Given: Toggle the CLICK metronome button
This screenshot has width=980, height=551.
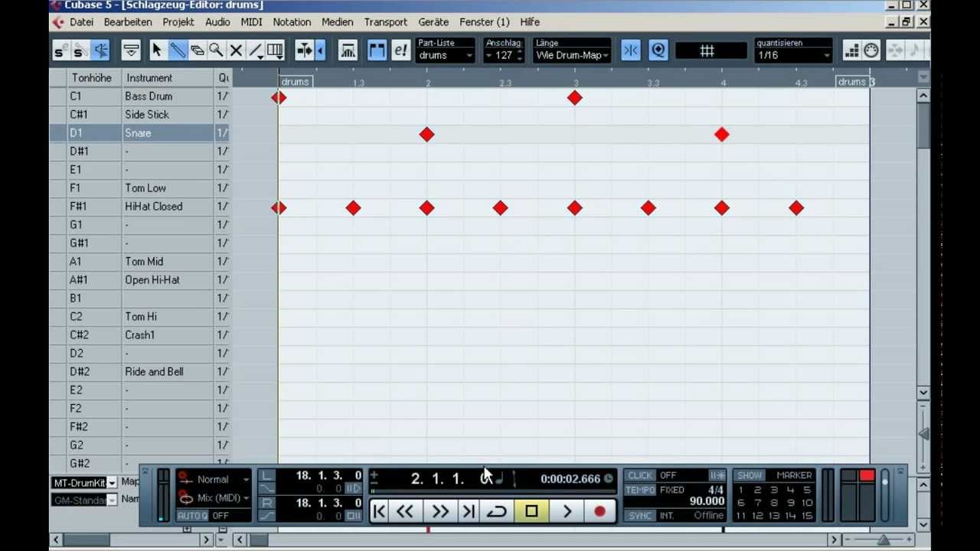Looking at the screenshot, I should [x=640, y=475].
